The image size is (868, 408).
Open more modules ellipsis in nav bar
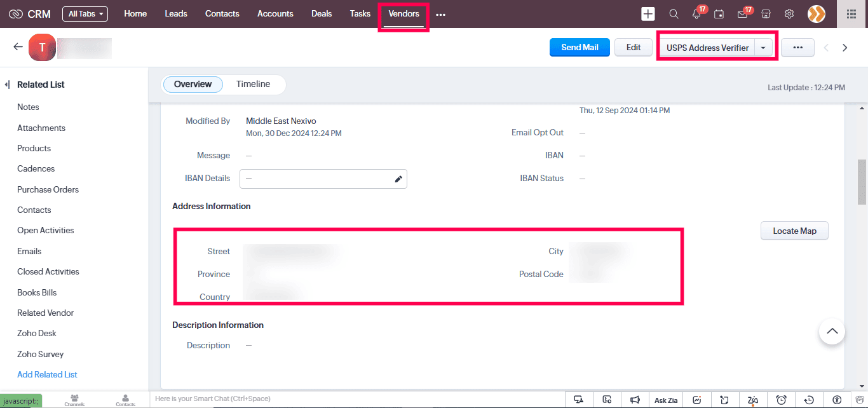pos(440,14)
